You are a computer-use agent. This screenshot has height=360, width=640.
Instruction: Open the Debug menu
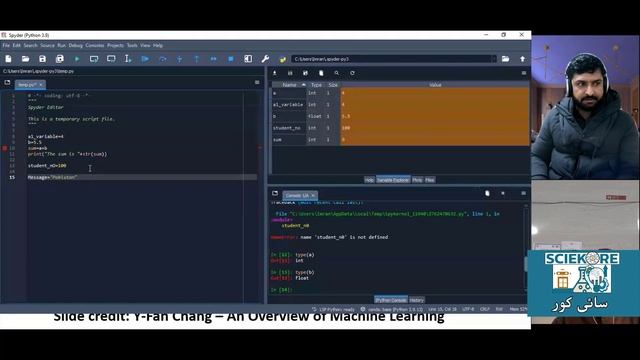tap(76, 45)
